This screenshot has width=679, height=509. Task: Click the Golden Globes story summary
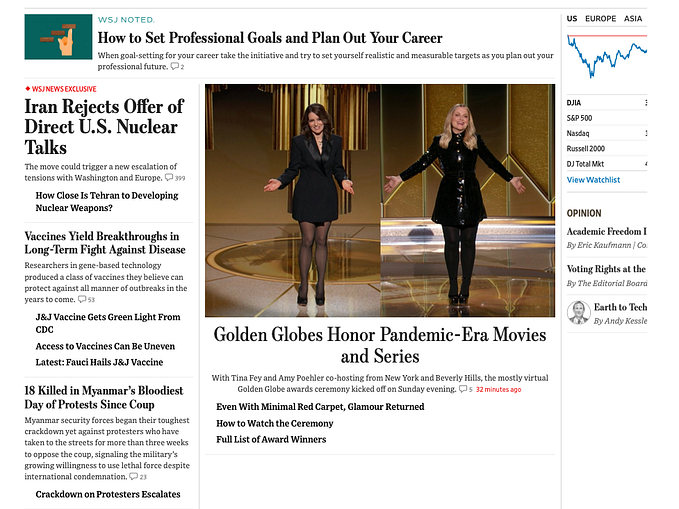pyautogui.click(x=380, y=383)
